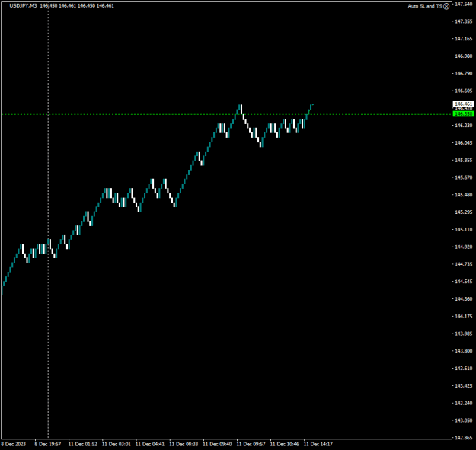This screenshot has width=476, height=450.
Task: Click the 145.295 price axis label
Action: pos(464,212)
